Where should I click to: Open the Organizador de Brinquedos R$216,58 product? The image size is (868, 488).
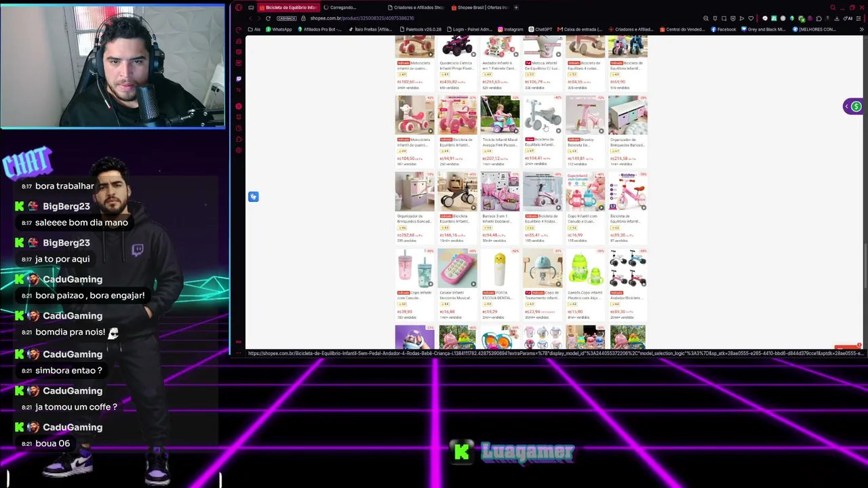pos(627,131)
